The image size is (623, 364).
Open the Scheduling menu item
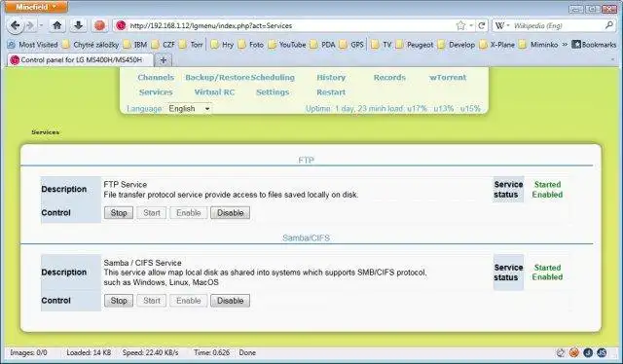pos(273,78)
